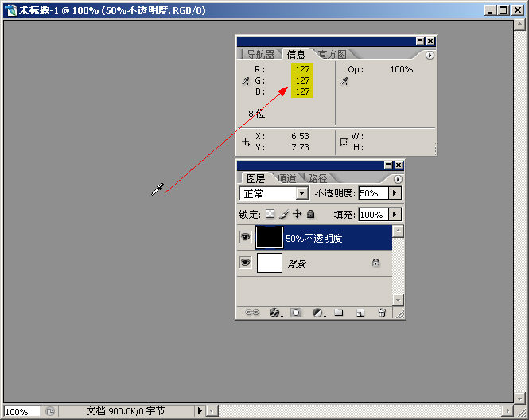Open the 填充 fill slider arrow
The height and width of the screenshot is (420, 529).
(x=395, y=214)
